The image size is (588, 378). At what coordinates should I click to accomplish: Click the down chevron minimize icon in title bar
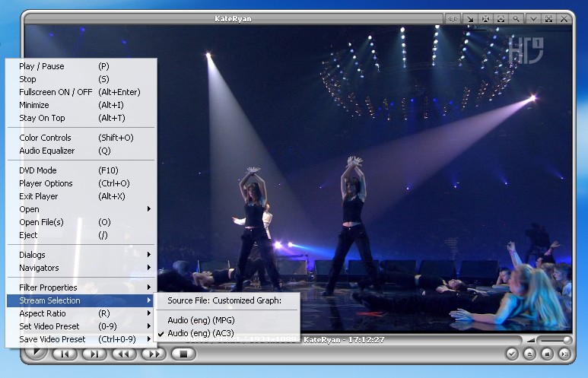(533, 18)
